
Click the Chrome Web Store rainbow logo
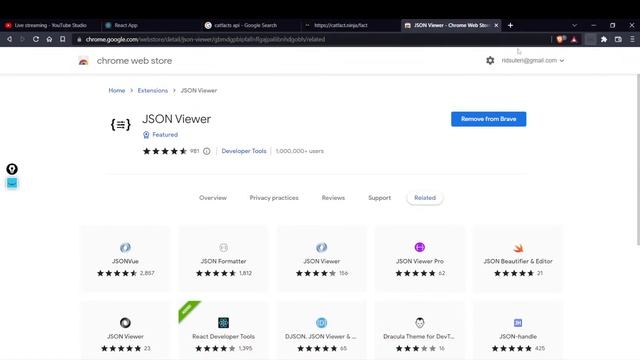click(x=83, y=61)
